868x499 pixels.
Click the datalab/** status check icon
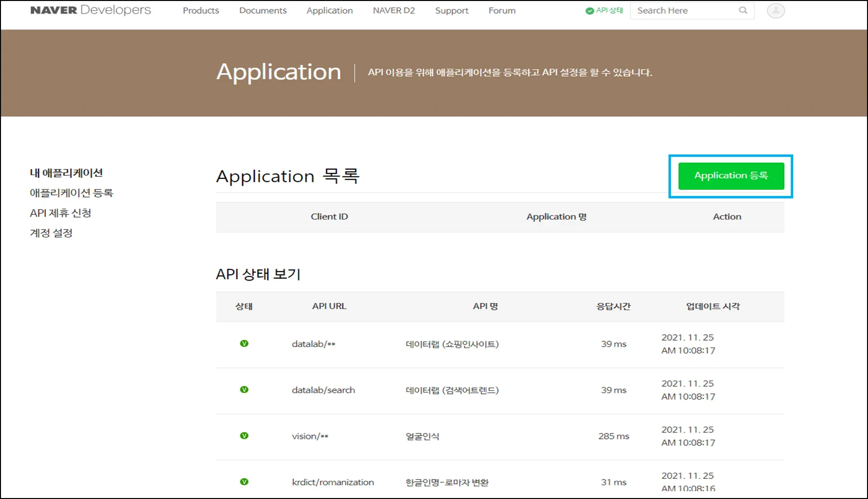[x=244, y=344]
